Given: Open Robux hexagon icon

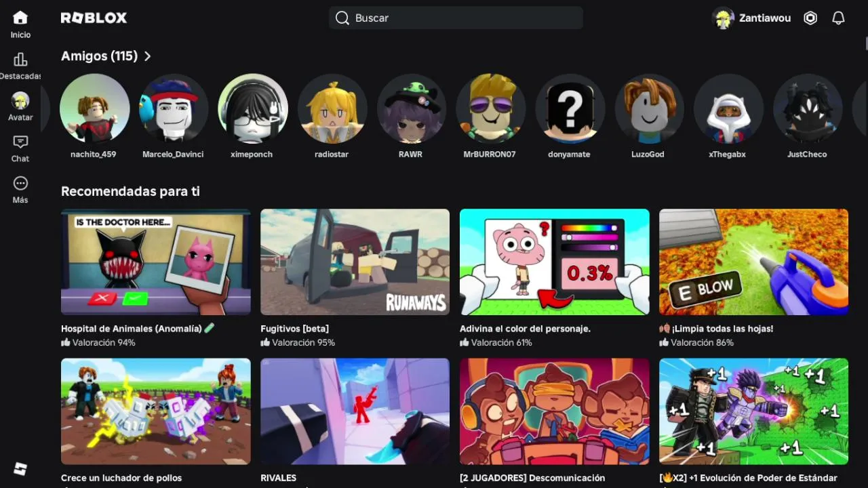Looking at the screenshot, I should point(810,18).
